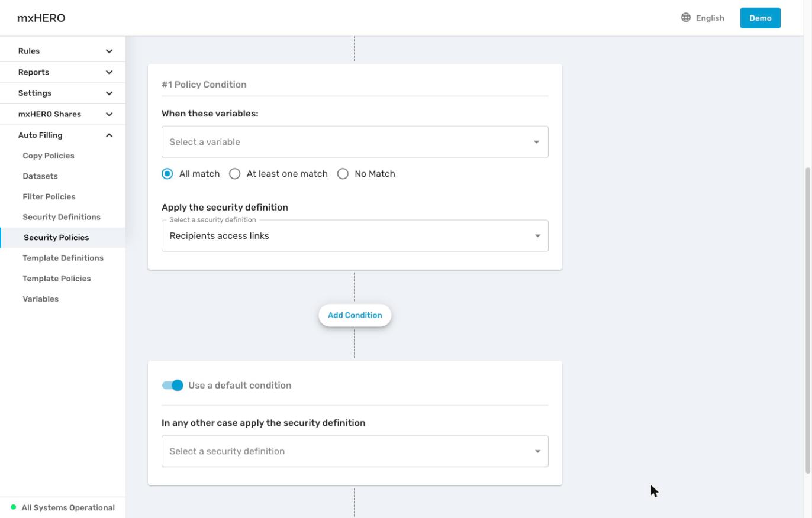This screenshot has width=812, height=518.
Task: Open Copy Policies page
Action: pyautogui.click(x=49, y=156)
